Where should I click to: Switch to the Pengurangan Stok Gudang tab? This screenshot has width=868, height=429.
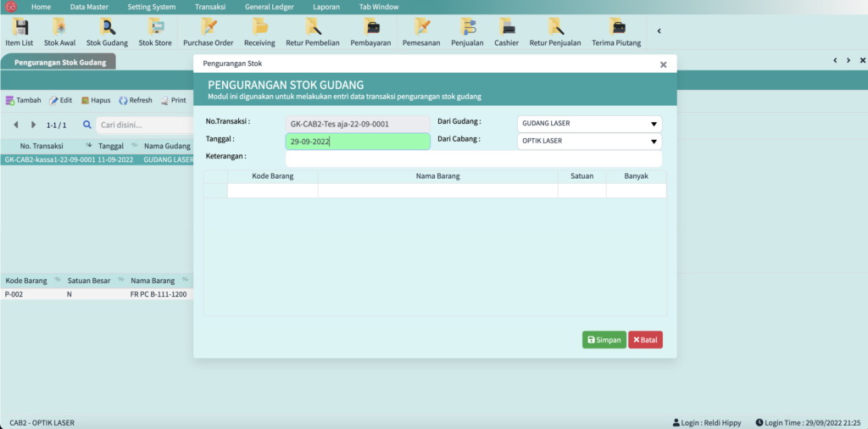58,62
